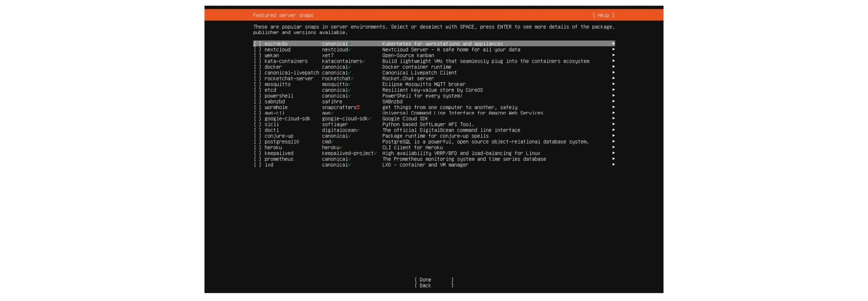The width and height of the screenshot is (868, 301).
Task: Click the mosquitto MQTT broker description
Action: tap(424, 84)
